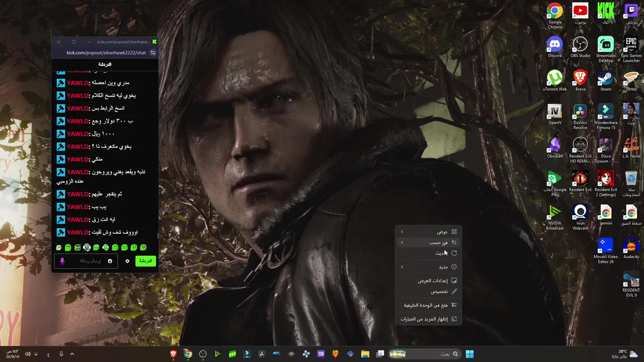644x362 pixels.
Task: Select the Google Play Games desktop icon
Action: point(555,184)
